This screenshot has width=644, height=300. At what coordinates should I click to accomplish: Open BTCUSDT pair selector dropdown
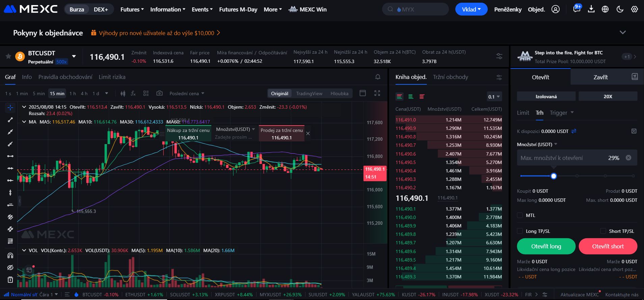coord(74,56)
